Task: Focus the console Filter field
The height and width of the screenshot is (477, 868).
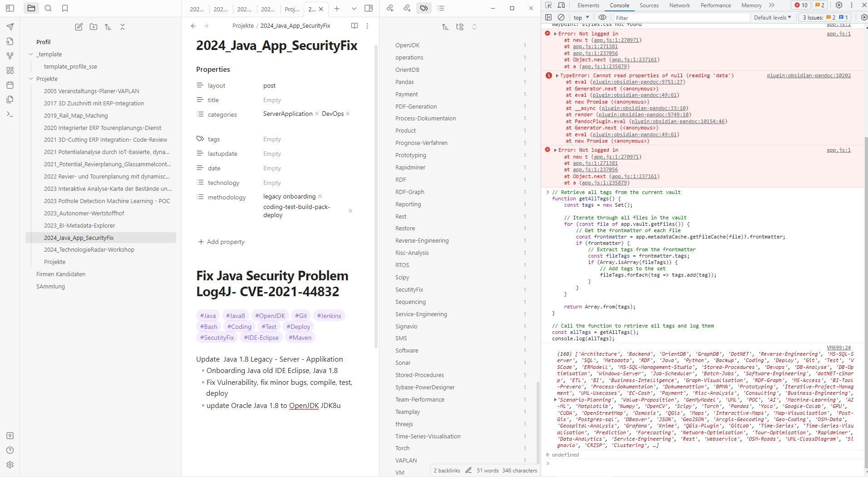Action: [681, 18]
